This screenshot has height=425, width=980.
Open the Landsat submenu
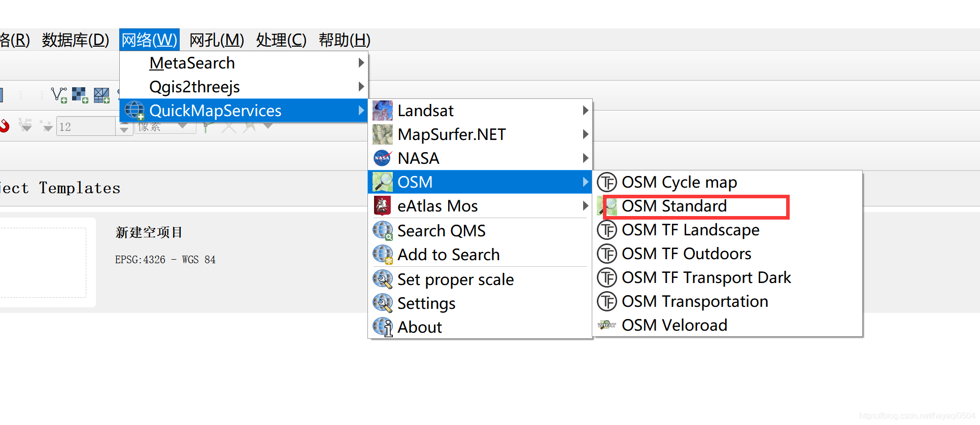480,111
